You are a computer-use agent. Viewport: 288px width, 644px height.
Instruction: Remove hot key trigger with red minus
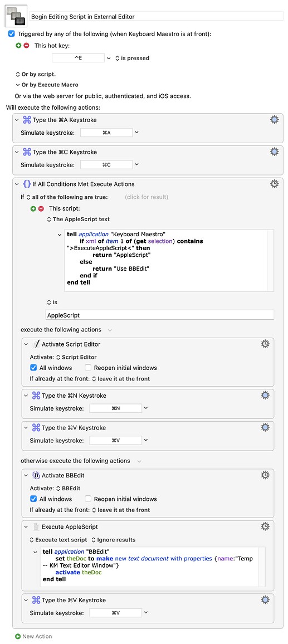[27, 46]
